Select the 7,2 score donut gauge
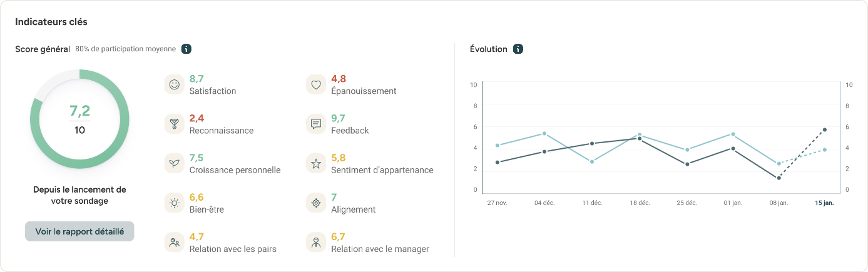Screen dimensions: 868x272 click(x=79, y=119)
